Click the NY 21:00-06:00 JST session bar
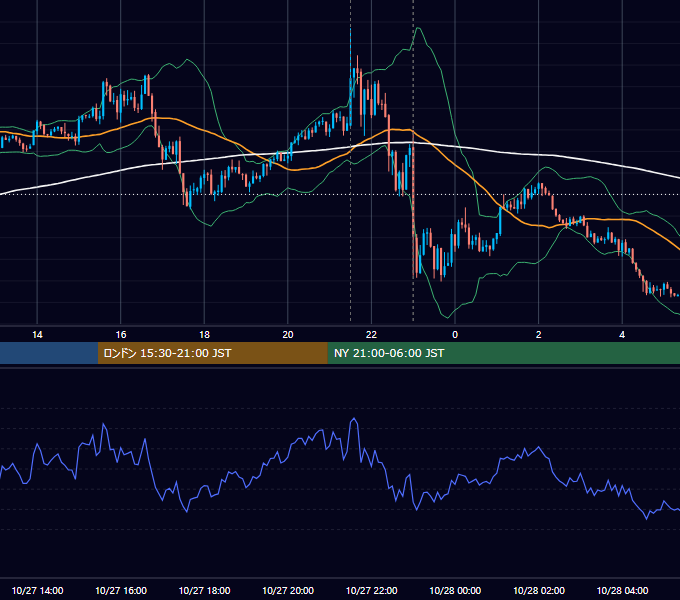The image size is (680, 600). click(x=503, y=353)
